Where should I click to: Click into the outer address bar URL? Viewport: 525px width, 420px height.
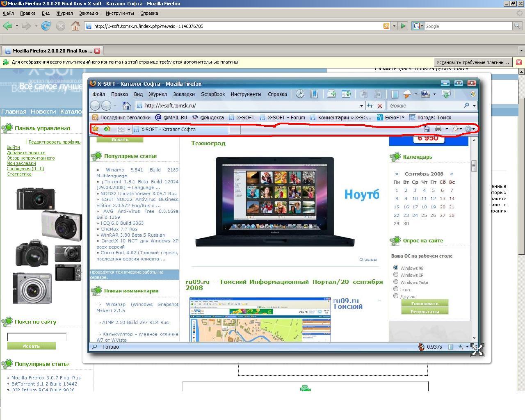tap(234, 26)
